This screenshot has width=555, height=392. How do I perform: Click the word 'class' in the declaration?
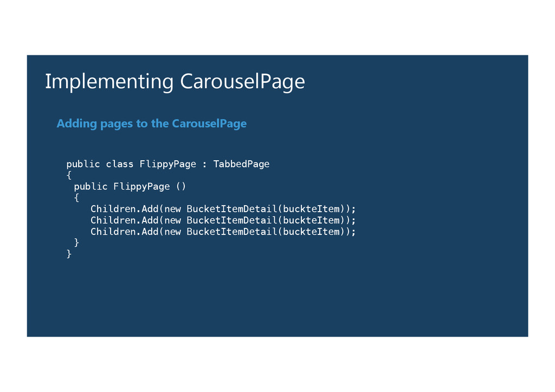pyautogui.click(x=120, y=164)
